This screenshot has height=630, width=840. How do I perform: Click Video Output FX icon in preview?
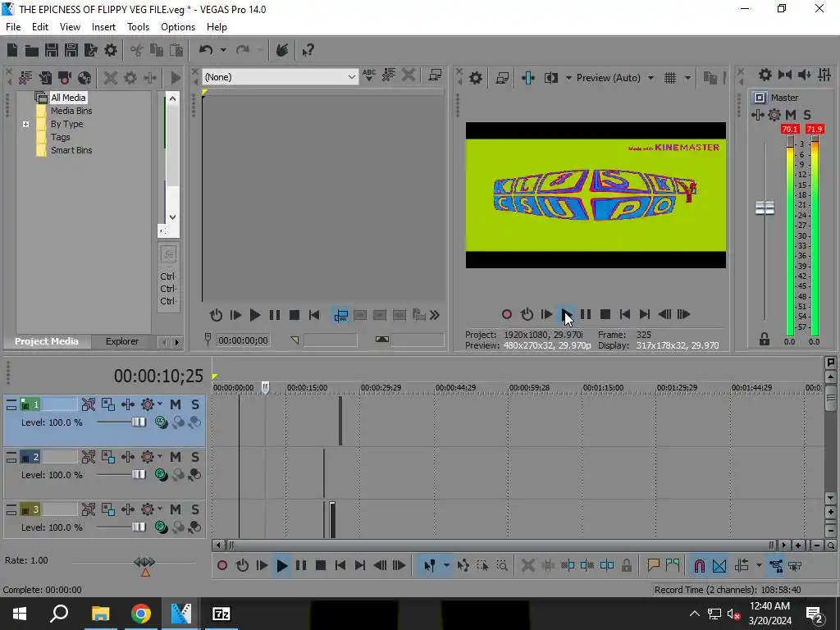click(x=528, y=78)
